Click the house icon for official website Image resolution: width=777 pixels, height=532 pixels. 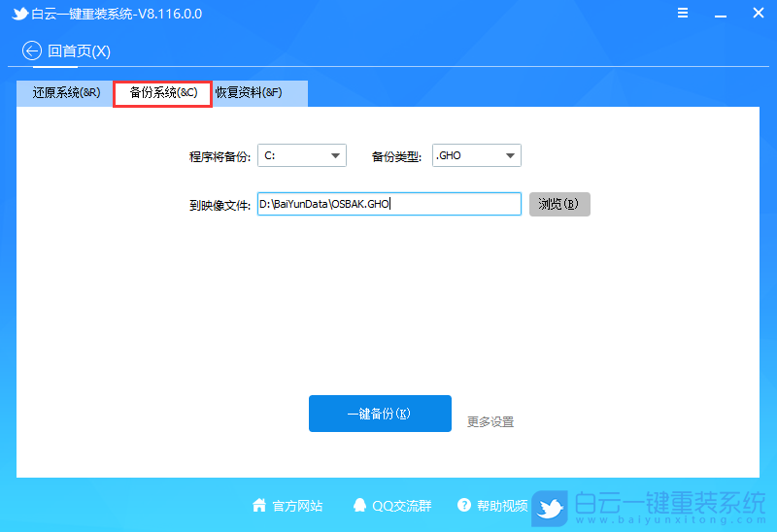pyautogui.click(x=259, y=505)
